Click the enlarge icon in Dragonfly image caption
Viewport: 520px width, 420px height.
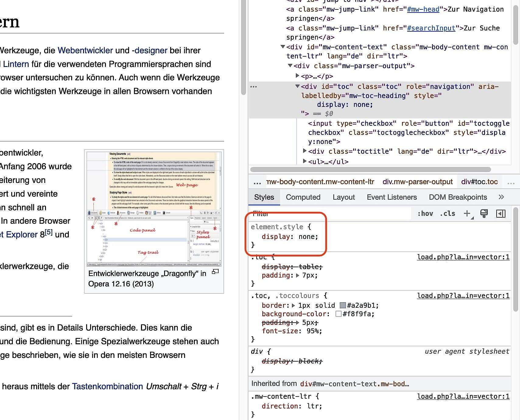pyautogui.click(x=215, y=272)
